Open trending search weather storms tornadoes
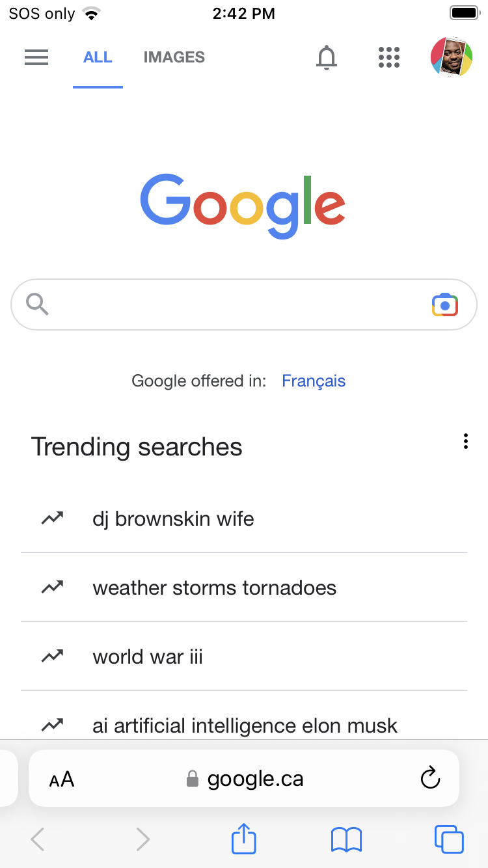Viewport: 488px width, 868px height. coord(214,588)
